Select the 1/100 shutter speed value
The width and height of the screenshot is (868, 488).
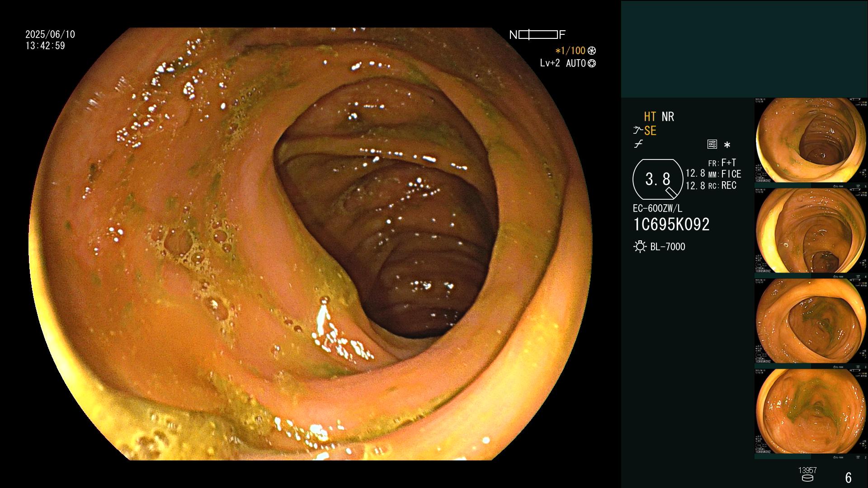coord(570,51)
